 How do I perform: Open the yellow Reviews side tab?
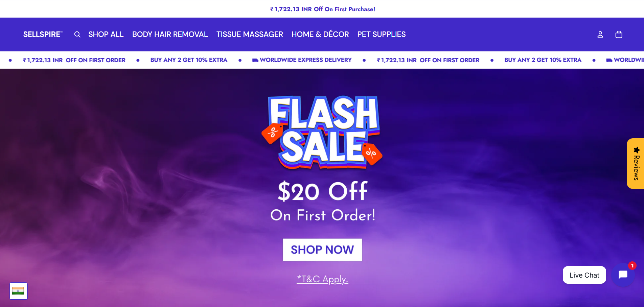(x=636, y=164)
